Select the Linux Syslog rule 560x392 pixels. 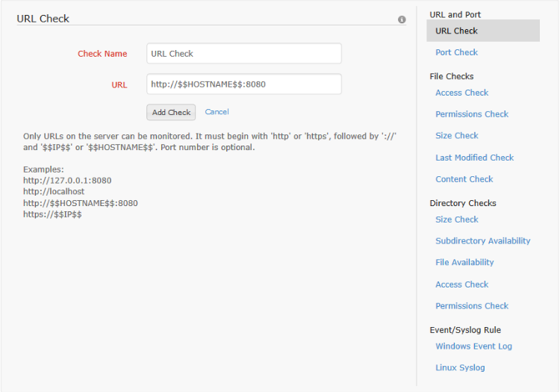[460, 368]
